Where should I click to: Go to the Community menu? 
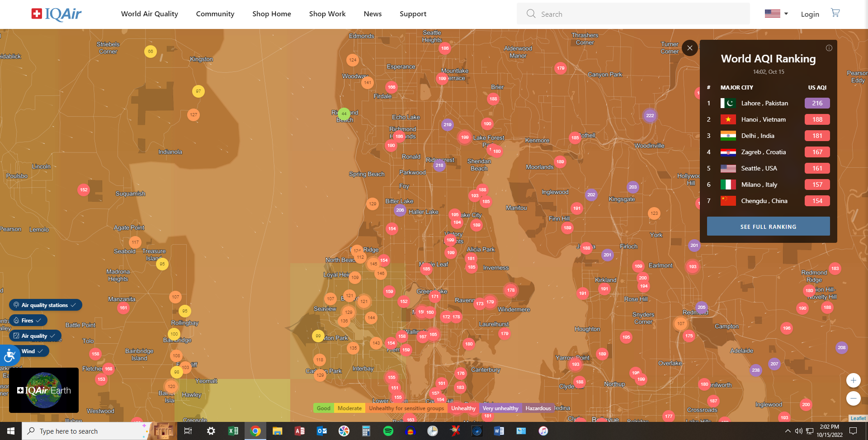tap(215, 14)
